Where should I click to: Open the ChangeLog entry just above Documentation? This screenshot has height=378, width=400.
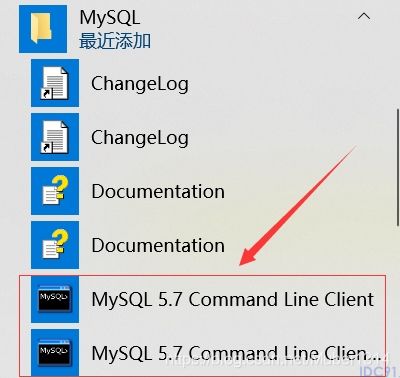[110, 137]
